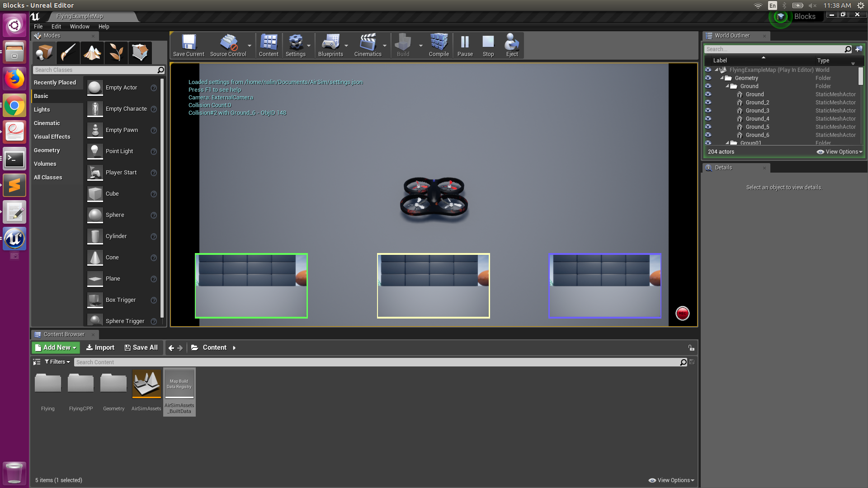The width and height of the screenshot is (868, 488).
Task: Collapse the Ground folder in World Outliner
Action: coord(727,86)
